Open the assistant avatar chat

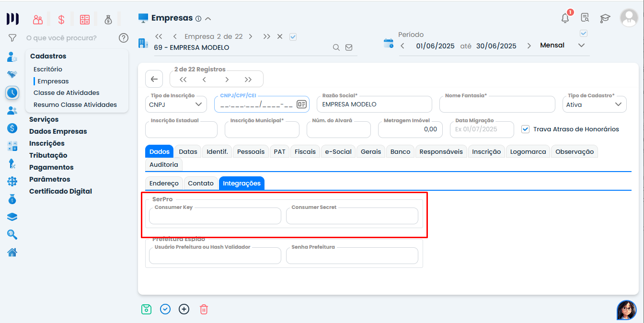point(627,310)
